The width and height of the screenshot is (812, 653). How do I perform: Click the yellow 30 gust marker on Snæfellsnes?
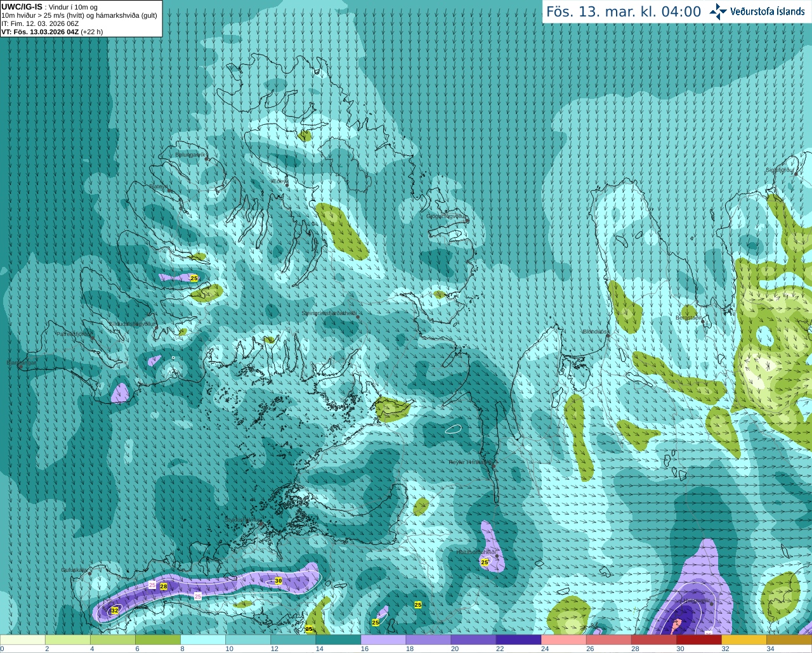click(x=278, y=581)
